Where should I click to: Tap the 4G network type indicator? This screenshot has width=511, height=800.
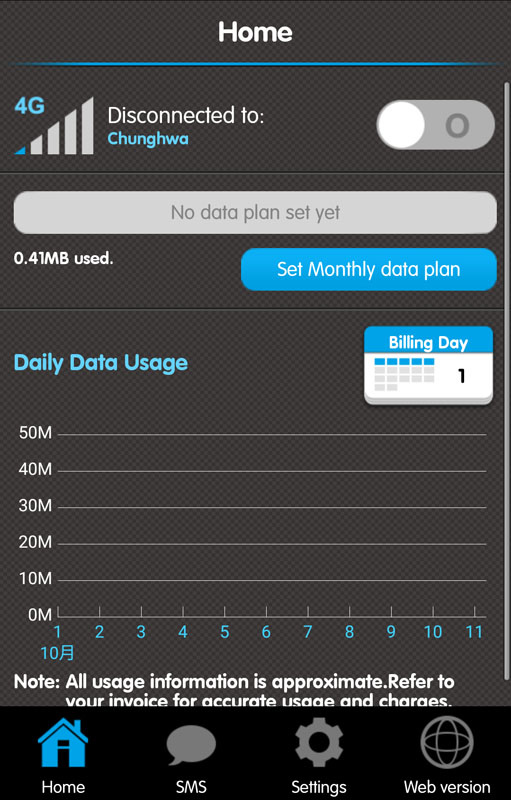coord(29,106)
